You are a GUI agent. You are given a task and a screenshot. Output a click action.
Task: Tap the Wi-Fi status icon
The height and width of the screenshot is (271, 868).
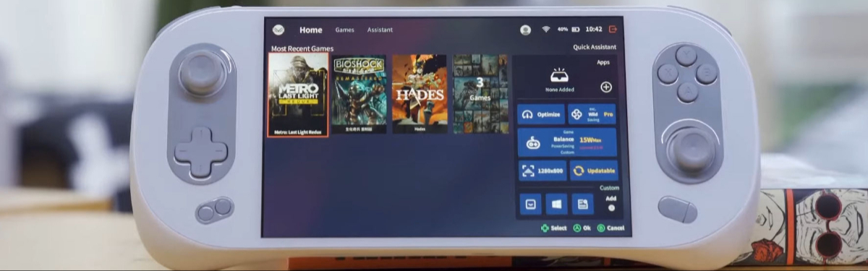pyautogui.click(x=546, y=30)
